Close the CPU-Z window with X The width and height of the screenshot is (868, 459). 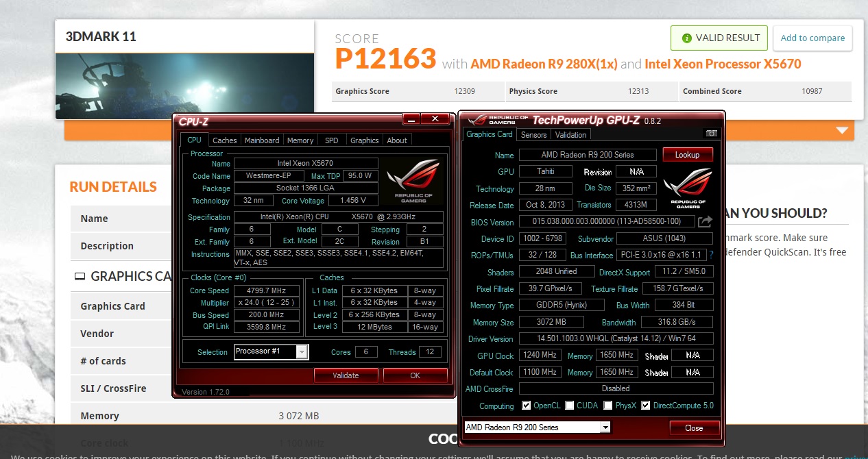coord(435,119)
